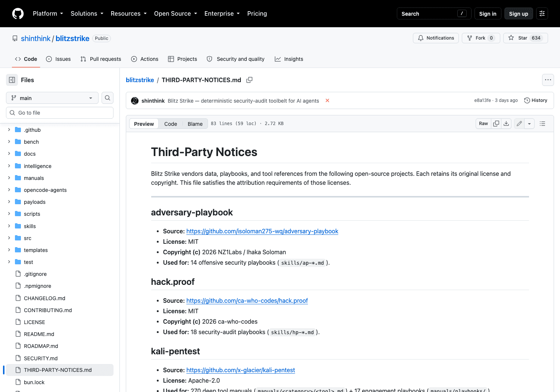
Task: Open the Notifications button
Action: 436,38
